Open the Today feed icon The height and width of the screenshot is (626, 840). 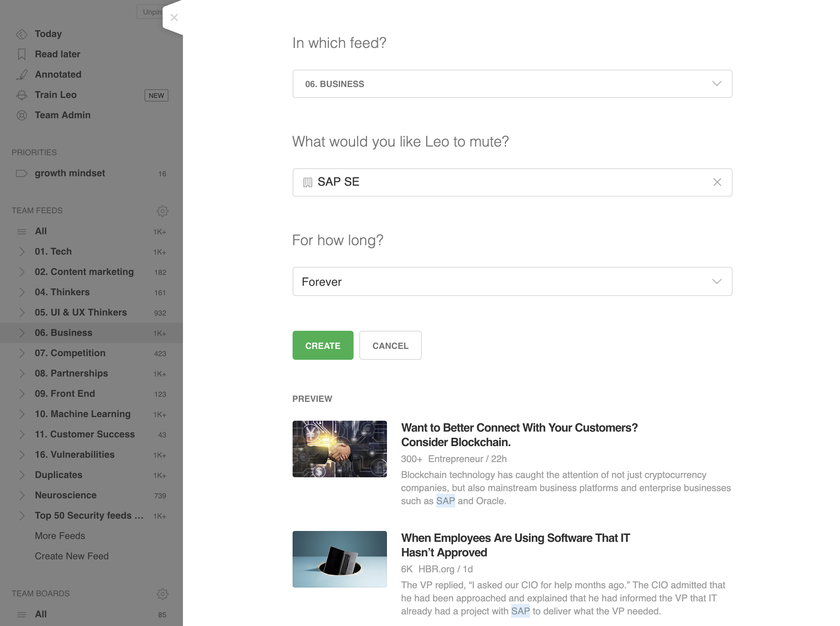[x=22, y=34]
